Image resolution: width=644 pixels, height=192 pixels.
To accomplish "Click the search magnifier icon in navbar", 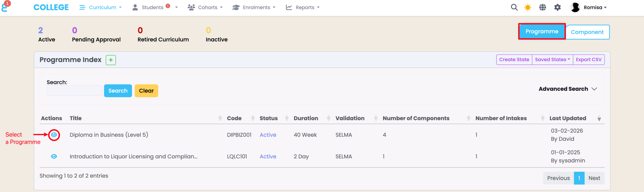I will coord(514,8).
